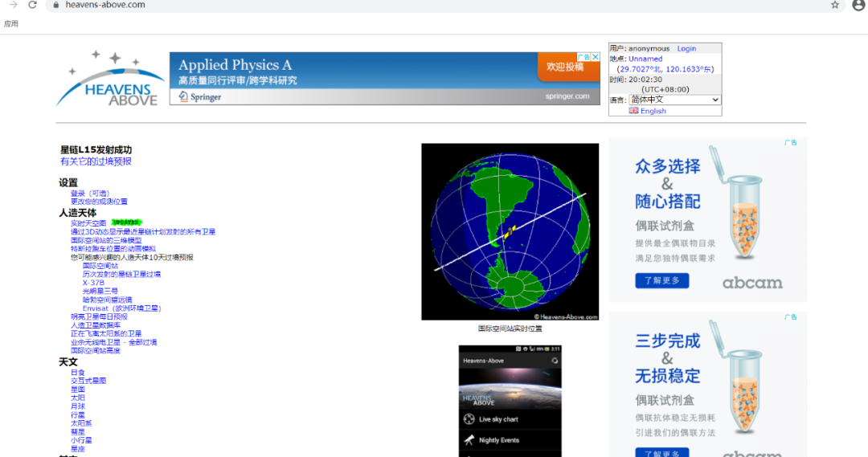
Task: Open the 历次发射的星链卫星过境 link
Action: coord(121,275)
